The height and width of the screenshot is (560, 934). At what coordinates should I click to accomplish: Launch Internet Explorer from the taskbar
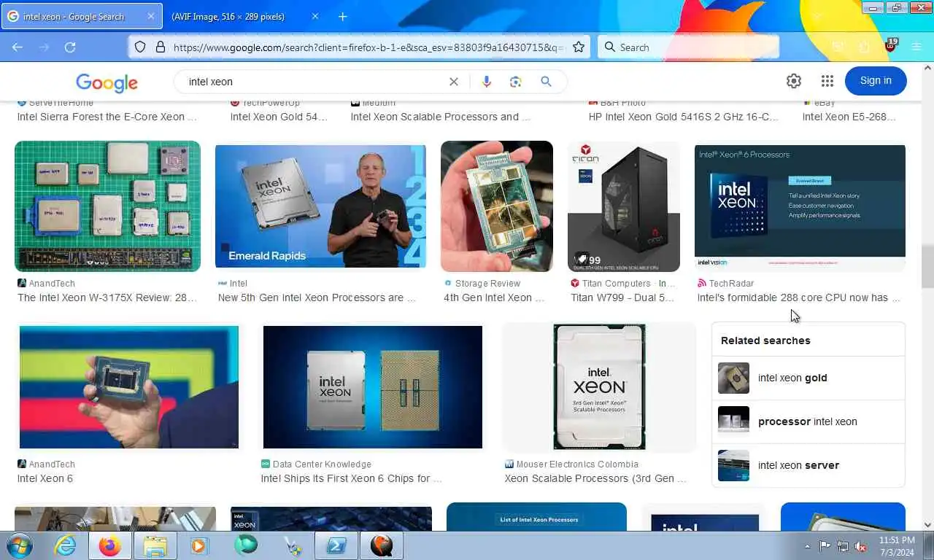[x=65, y=545]
